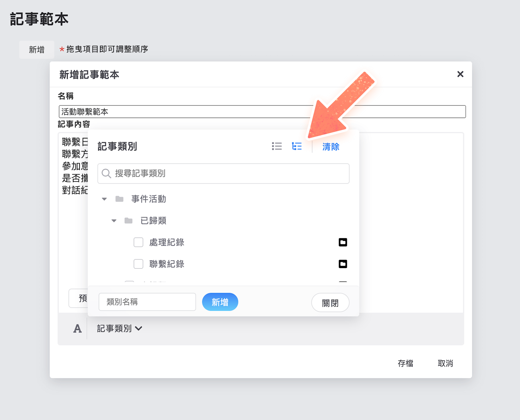Switch to tree hierarchy view icon
This screenshot has height=420, width=520.
[297, 146]
